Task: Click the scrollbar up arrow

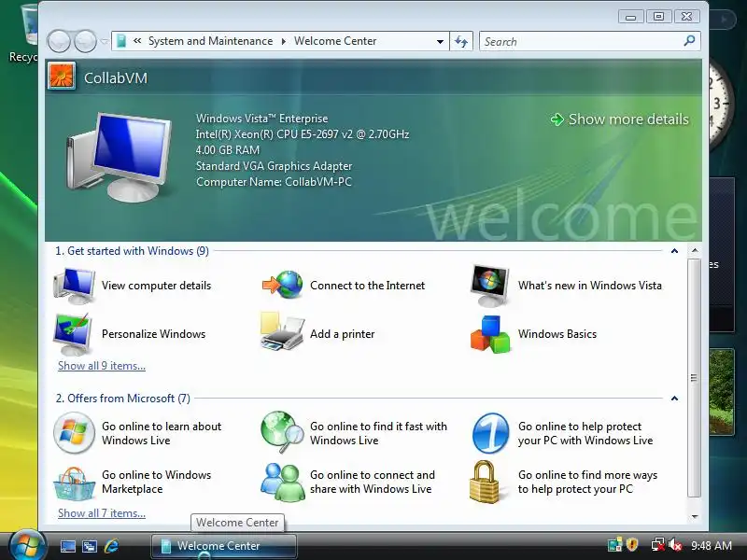Action: click(695, 250)
